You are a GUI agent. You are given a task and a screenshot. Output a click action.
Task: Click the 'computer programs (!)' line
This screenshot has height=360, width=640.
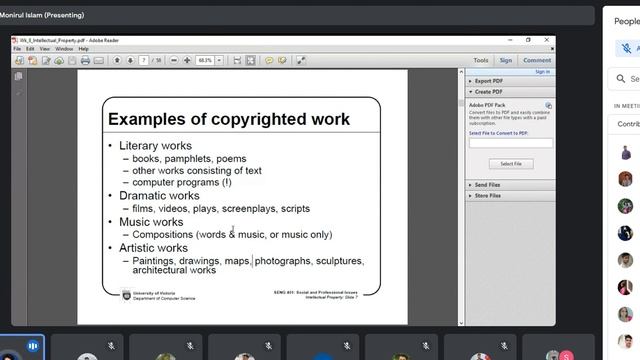click(182, 182)
